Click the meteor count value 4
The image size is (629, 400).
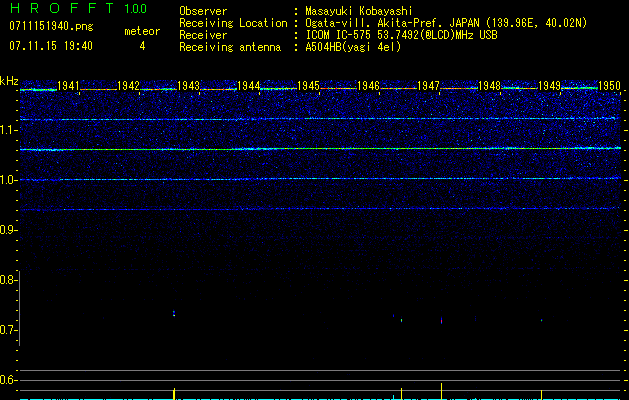tap(141, 46)
